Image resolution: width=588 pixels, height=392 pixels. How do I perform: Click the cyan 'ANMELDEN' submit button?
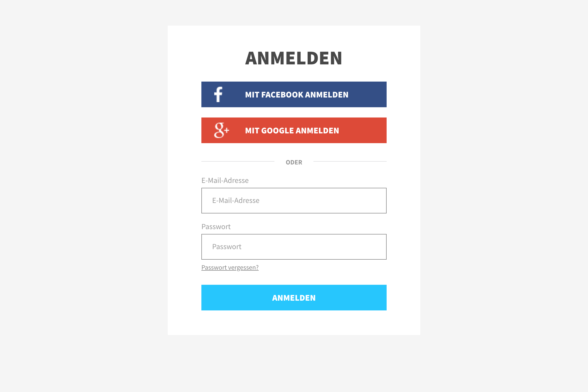tap(294, 298)
